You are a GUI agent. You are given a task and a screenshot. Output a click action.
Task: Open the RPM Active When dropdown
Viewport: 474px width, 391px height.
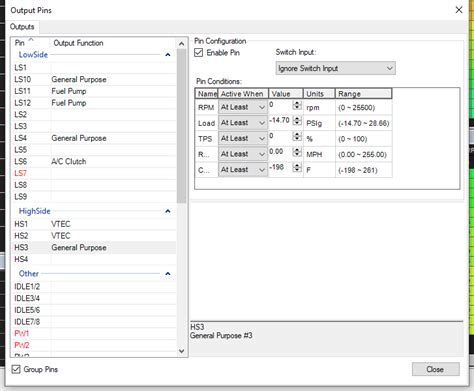pos(243,107)
